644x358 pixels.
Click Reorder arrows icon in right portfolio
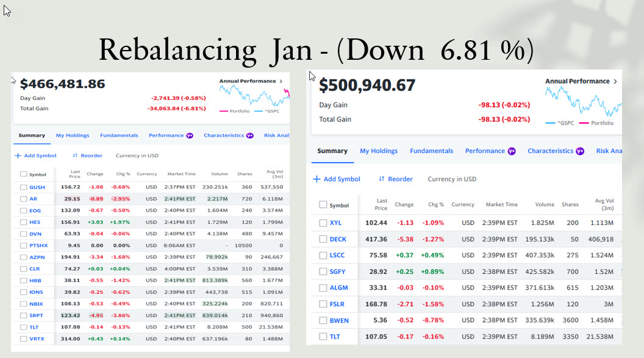(382, 179)
